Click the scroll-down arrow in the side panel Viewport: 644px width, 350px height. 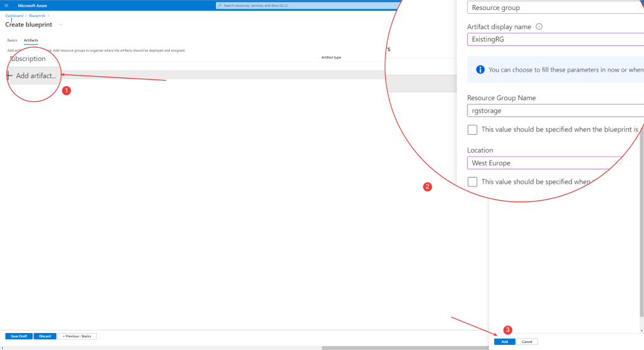pos(641,330)
